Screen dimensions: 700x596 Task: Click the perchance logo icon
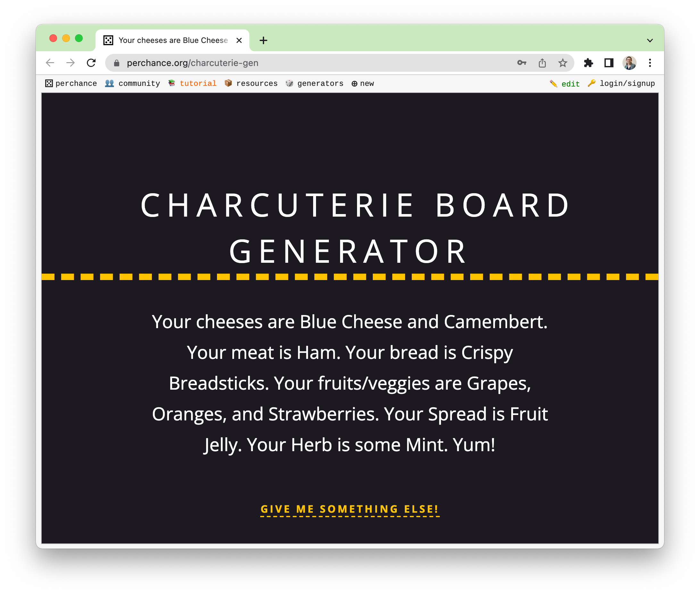47,83
